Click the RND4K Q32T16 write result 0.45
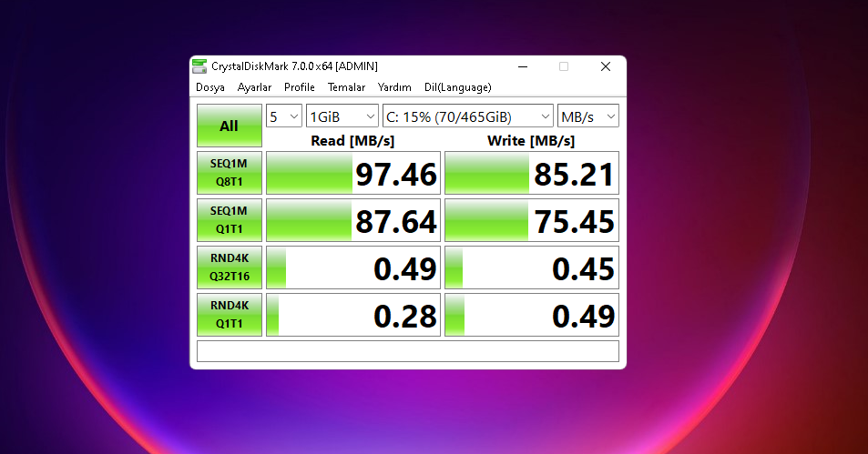868x454 pixels. coord(532,267)
